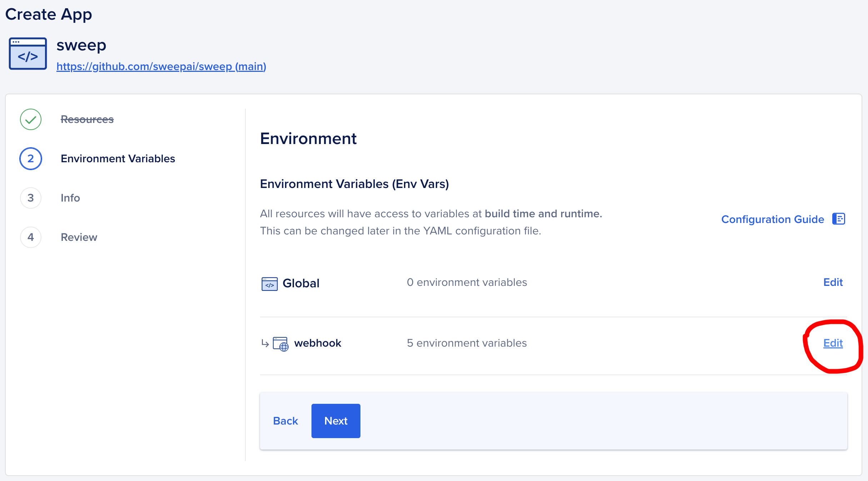The image size is (868, 481).
Task: Click 'Environment Variables (Env Vars)' subheading
Action: click(354, 184)
